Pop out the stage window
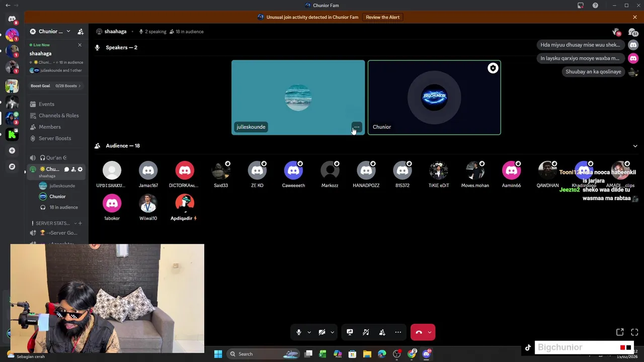Image resolution: width=644 pixels, height=362 pixels. (620, 332)
